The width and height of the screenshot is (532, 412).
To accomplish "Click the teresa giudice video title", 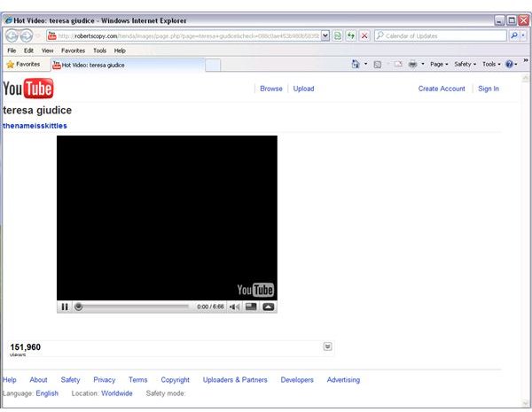I will point(37,110).
